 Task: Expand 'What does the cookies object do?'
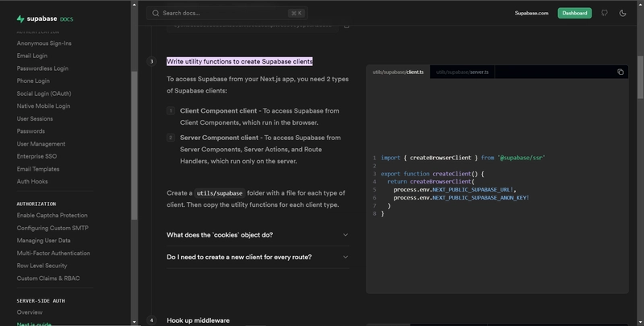[x=258, y=235]
